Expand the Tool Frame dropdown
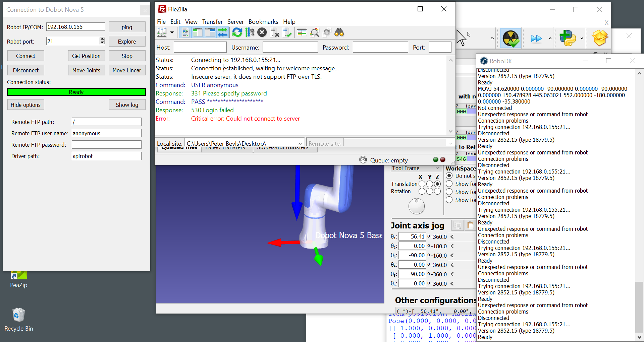644x342 pixels. pos(437,168)
